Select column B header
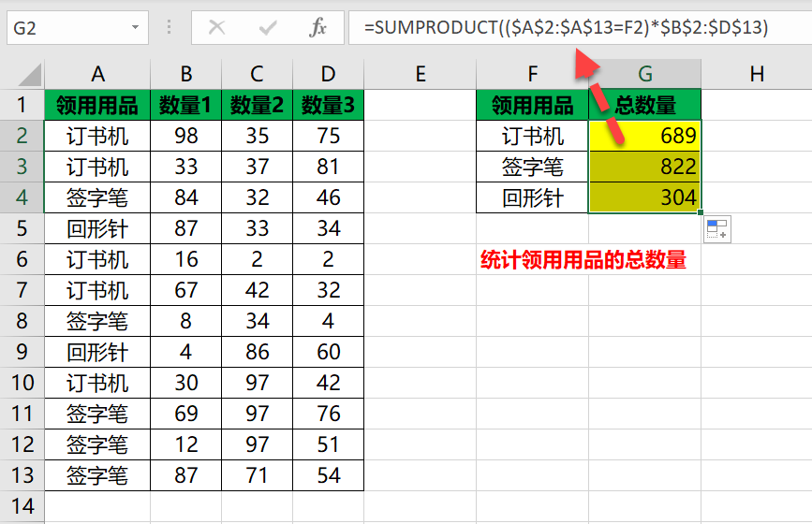This screenshot has height=524, width=812. [186, 74]
